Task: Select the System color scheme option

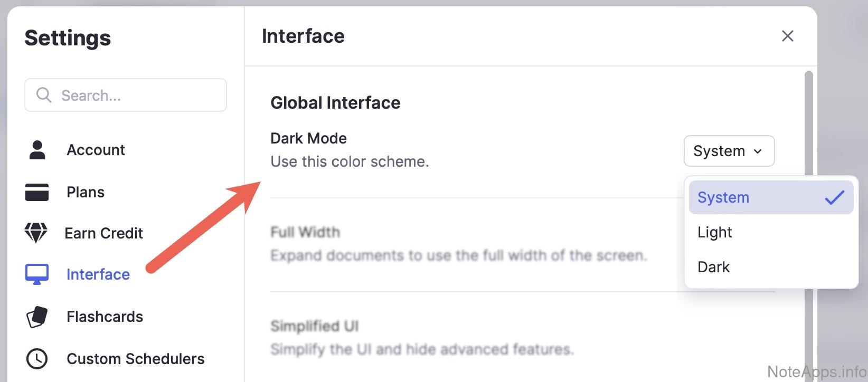Action: point(723,197)
